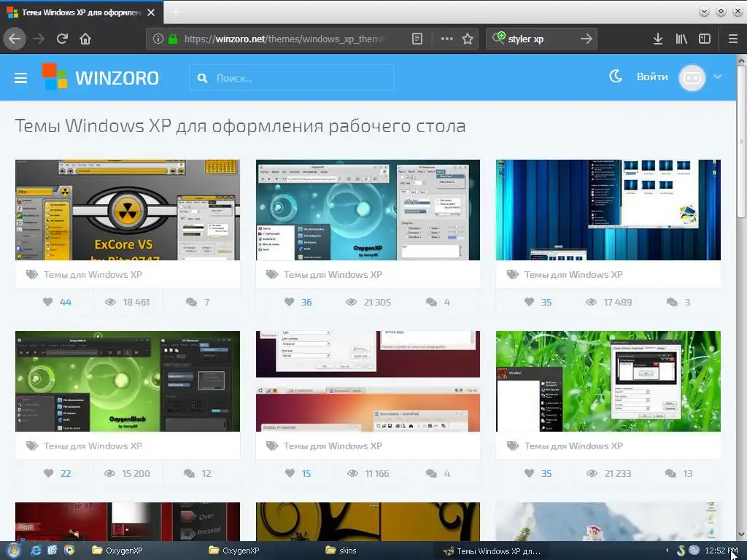The height and width of the screenshot is (560, 747).
Task: Open the OxygenXP blue bubbles thumbnail
Action: pyautogui.click(x=368, y=209)
